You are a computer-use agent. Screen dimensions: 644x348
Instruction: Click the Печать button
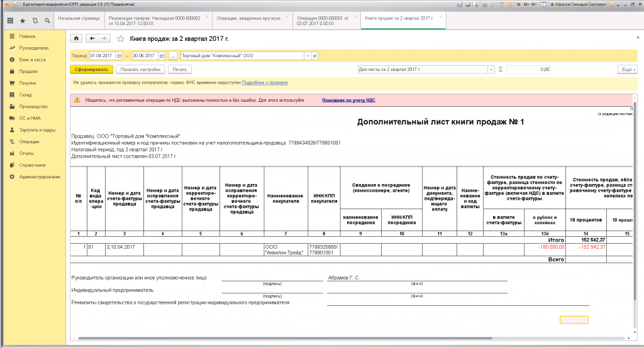click(179, 69)
